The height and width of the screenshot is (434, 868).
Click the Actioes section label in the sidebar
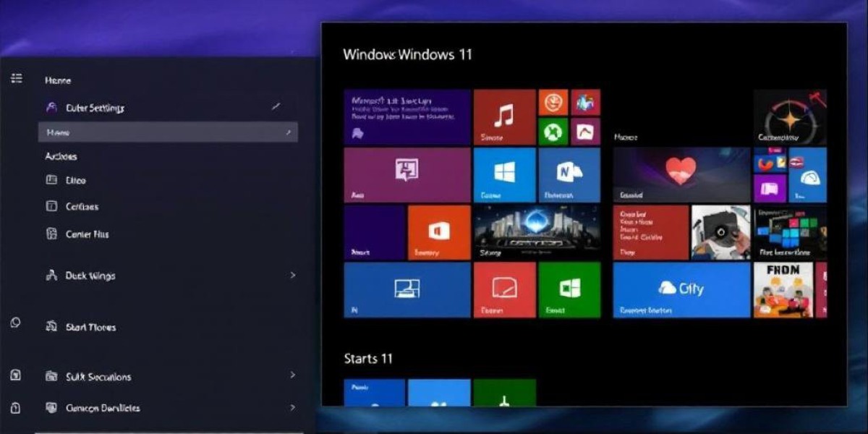click(x=61, y=156)
